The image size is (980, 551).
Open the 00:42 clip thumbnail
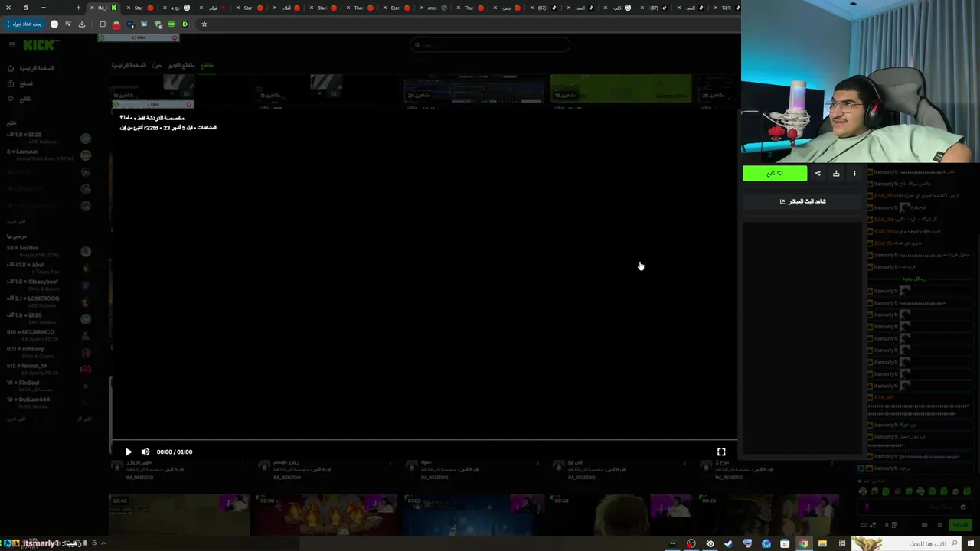179,514
